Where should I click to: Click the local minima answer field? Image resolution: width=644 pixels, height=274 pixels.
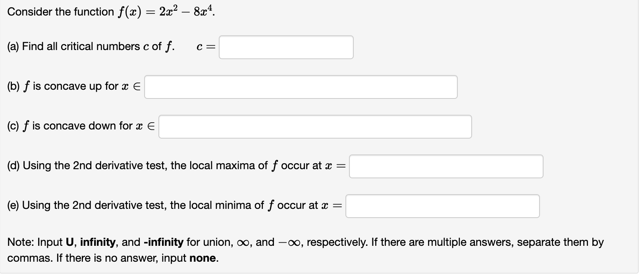point(442,206)
